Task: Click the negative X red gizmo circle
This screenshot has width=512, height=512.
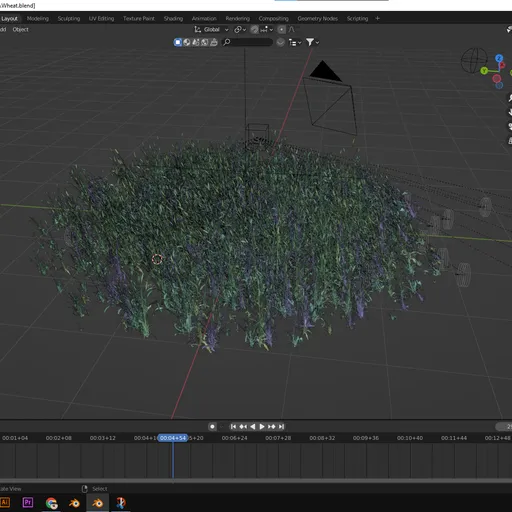Action: pyautogui.click(x=497, y=79)
